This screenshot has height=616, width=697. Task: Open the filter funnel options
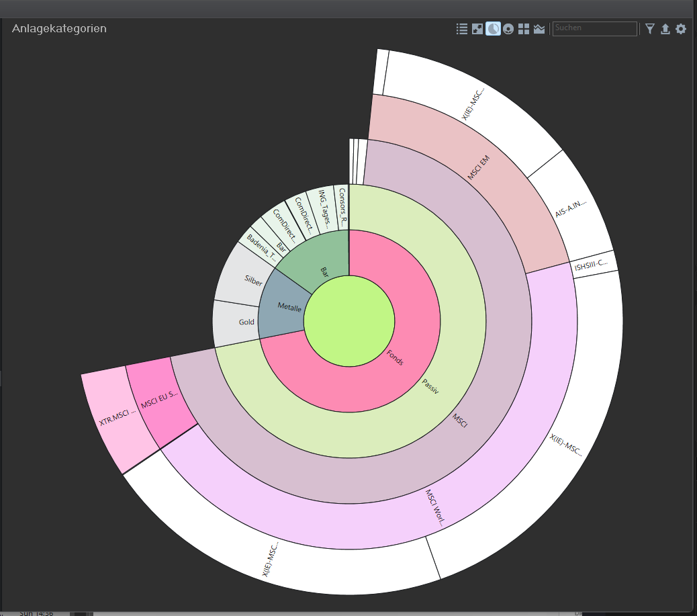point(650,29)
